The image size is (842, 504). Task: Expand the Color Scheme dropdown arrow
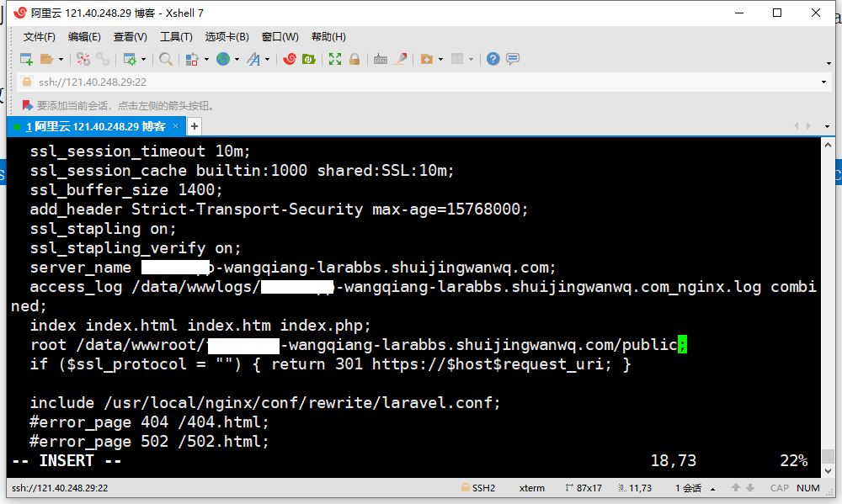206,59
